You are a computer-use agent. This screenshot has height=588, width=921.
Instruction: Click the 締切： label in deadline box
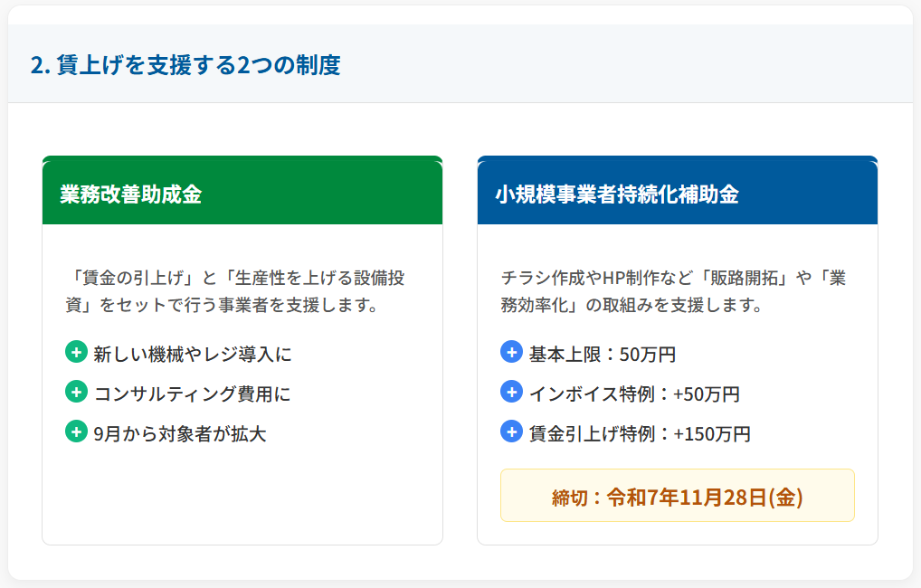point(576,498)
